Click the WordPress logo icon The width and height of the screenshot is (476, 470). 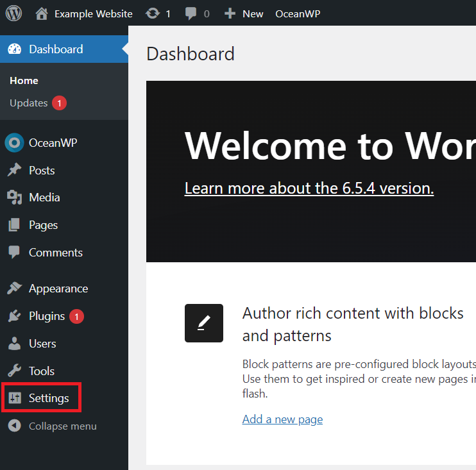coord(13,13)
